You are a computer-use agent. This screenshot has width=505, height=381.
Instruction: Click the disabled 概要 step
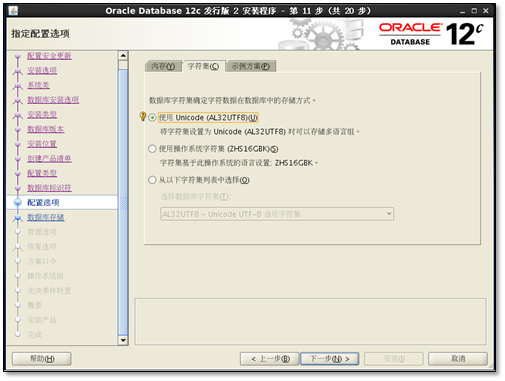[35, 305]
